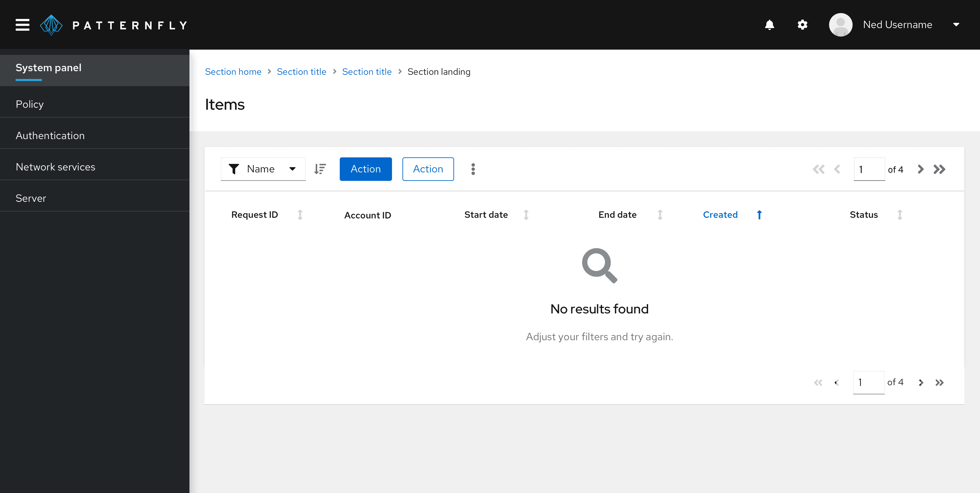
Task: Click the sort order icon in toolbar
Action: tap(320, 169)
